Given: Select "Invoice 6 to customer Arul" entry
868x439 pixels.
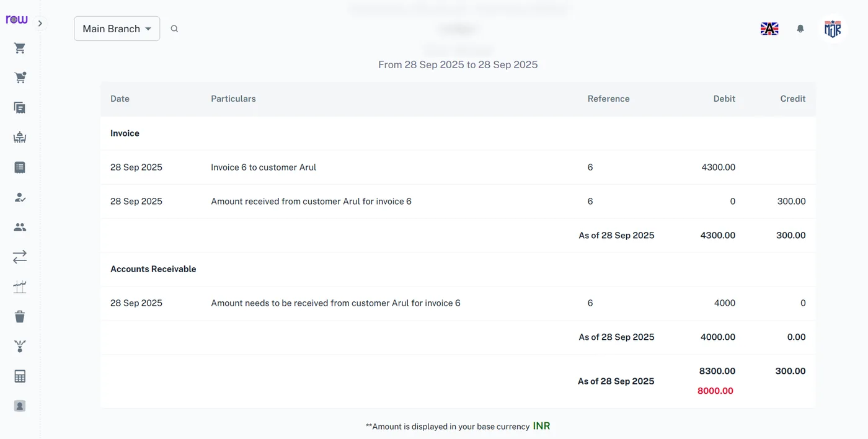Looking at the screenshot, I should pos(263,167).
